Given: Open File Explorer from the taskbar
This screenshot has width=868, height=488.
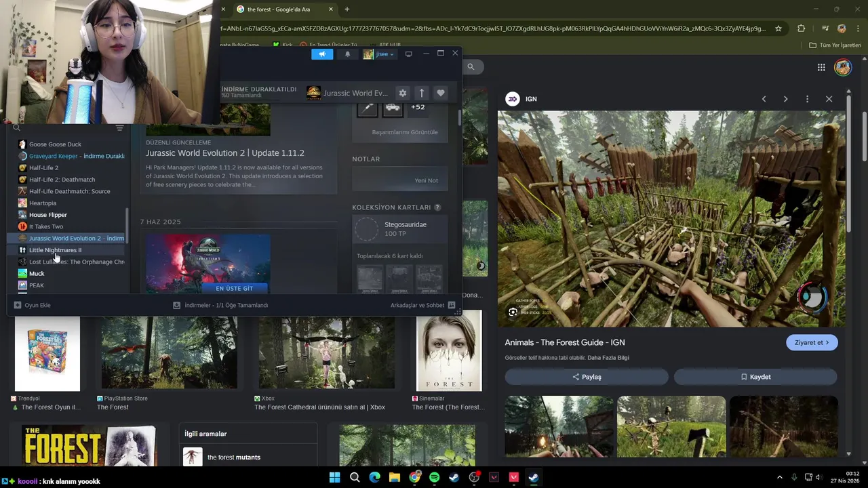Looking at the screenshot, I should click(x=395, y=477).
